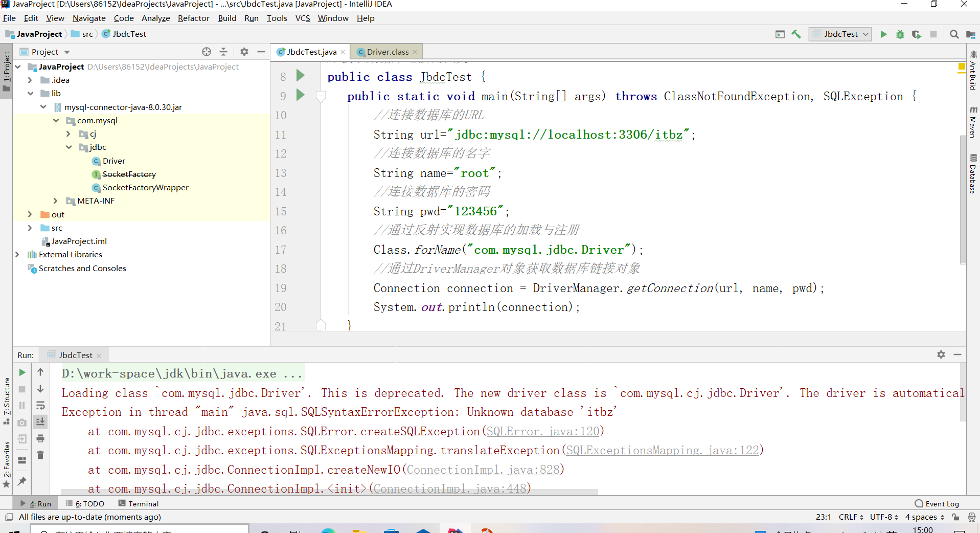This screenshot has height=533, width=980.
Task: Expand External Libraries node
Action: [x=17, y=254]
